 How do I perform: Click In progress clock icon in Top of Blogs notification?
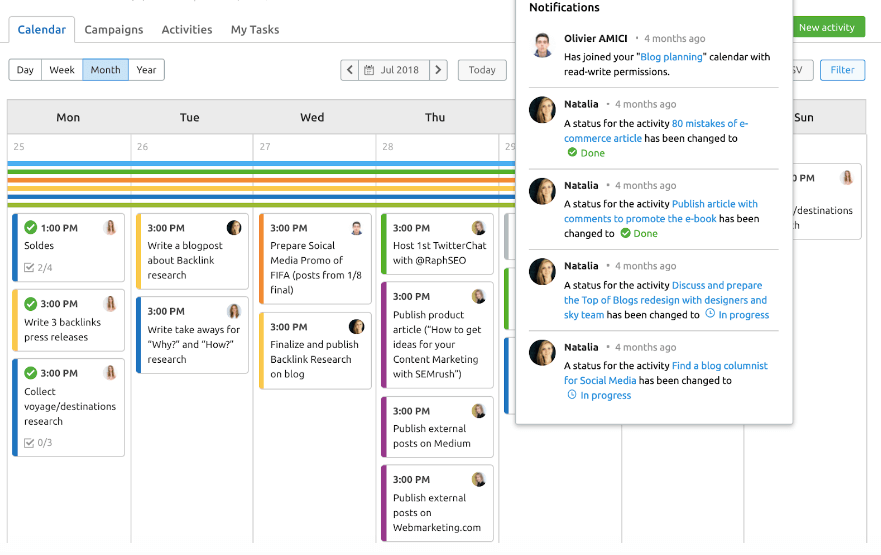(x=710, y=313)
